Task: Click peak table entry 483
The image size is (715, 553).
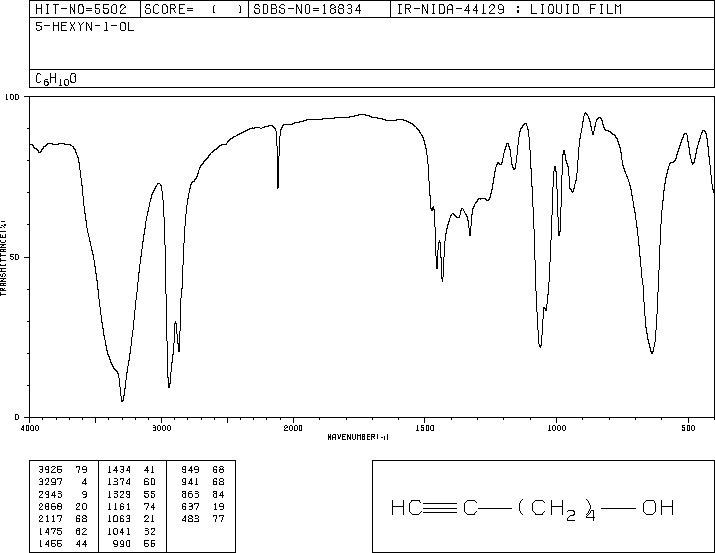Action: coord(190,519)
